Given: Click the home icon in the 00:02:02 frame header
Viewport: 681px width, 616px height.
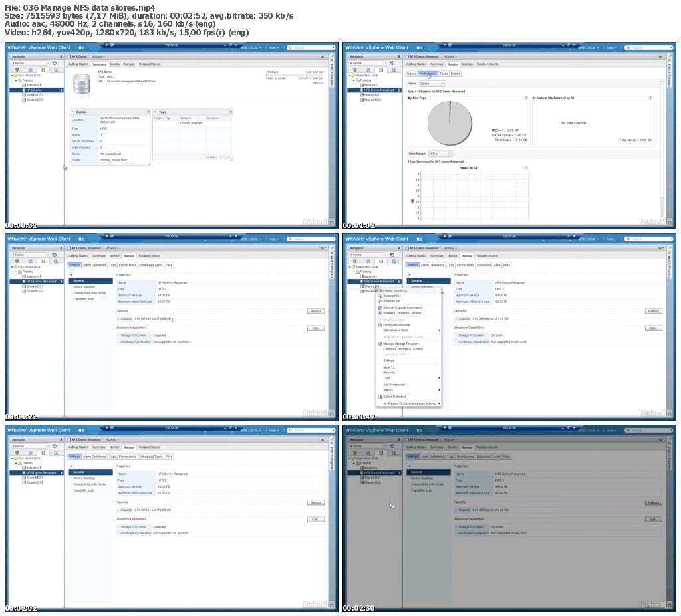Looking at the screenshot, I should (x=80, y=430).
